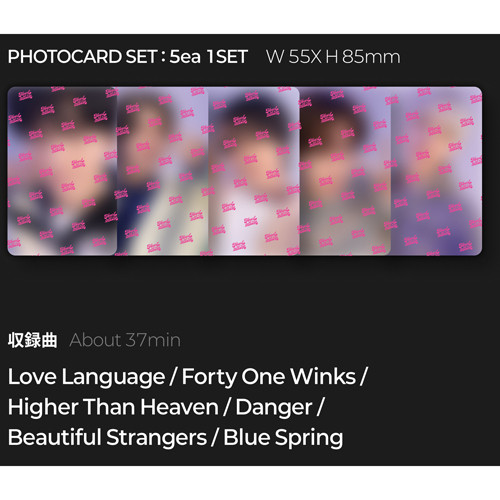Open the rightmost purple-toned photocard
Viewport: 500px width, 500px height.
click(x=436, y=171)
